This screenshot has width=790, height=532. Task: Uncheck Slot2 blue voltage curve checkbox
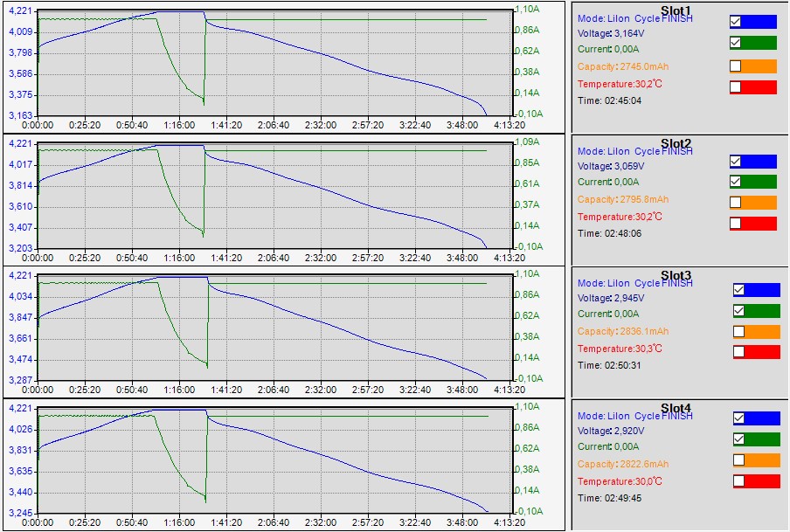click(735, 162)
